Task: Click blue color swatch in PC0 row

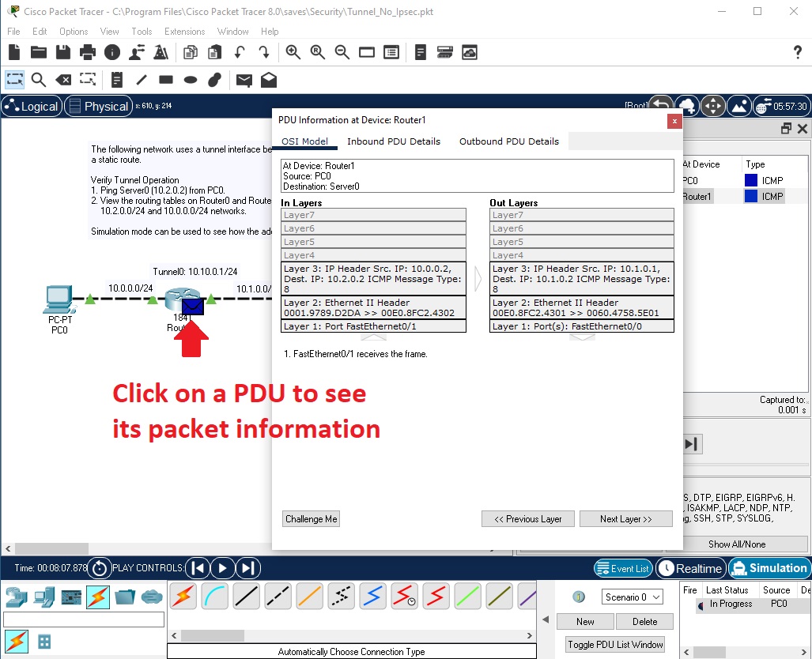Action: pyautogui.click(x=751, y=180)
